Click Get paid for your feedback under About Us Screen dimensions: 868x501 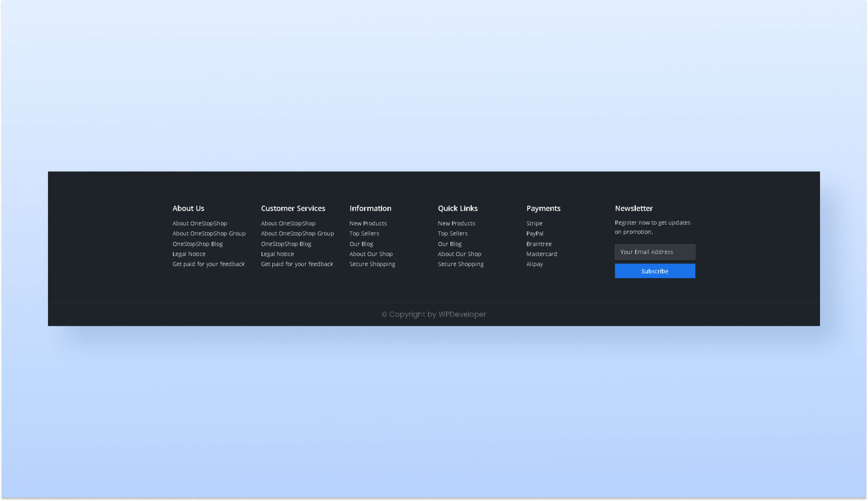click(209, 264)
